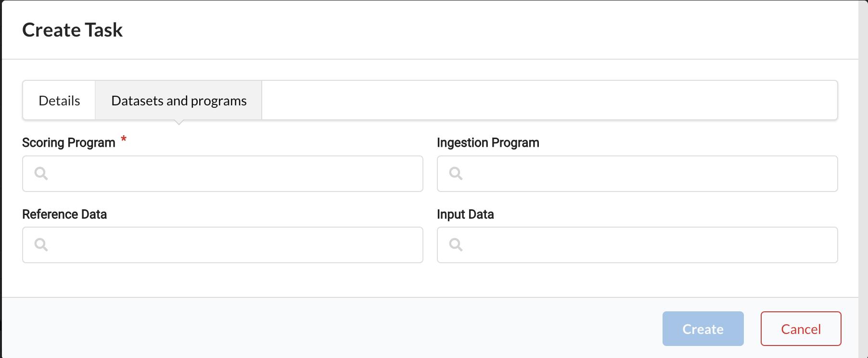The image size is (868, 358).
Task: Click the empty area of the tab bar
Action: pyautogui.click(x=549, y=101)
